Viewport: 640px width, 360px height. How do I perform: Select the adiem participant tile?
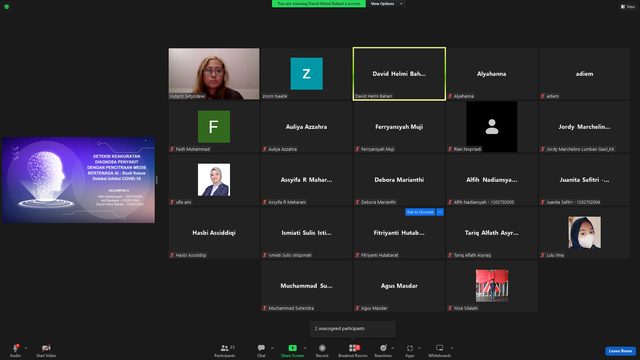pyautogui.click(x=584, y=74)
